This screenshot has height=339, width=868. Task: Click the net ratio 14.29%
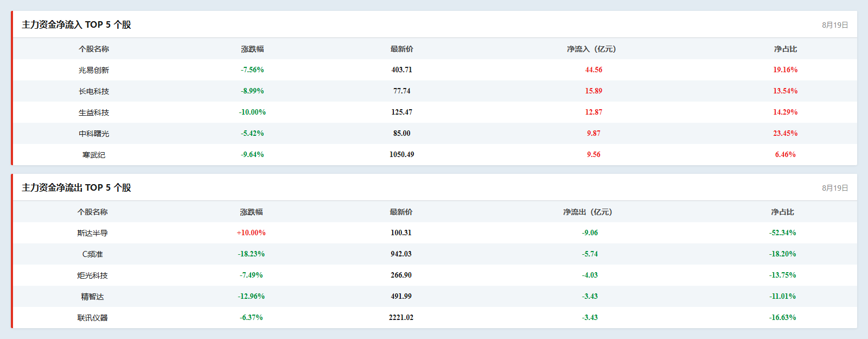(x=786, y=112)
